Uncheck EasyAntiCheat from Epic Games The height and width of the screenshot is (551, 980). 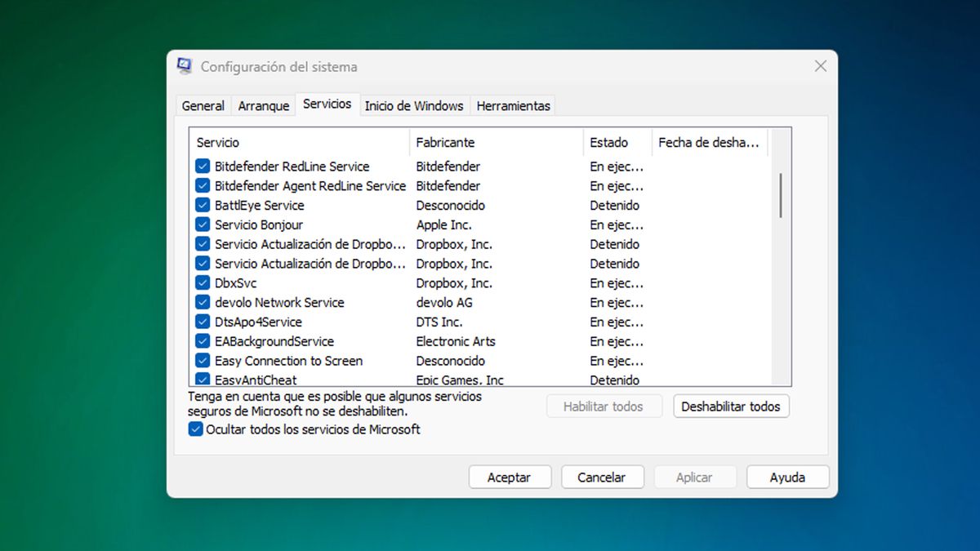click(x=203, y=379)
